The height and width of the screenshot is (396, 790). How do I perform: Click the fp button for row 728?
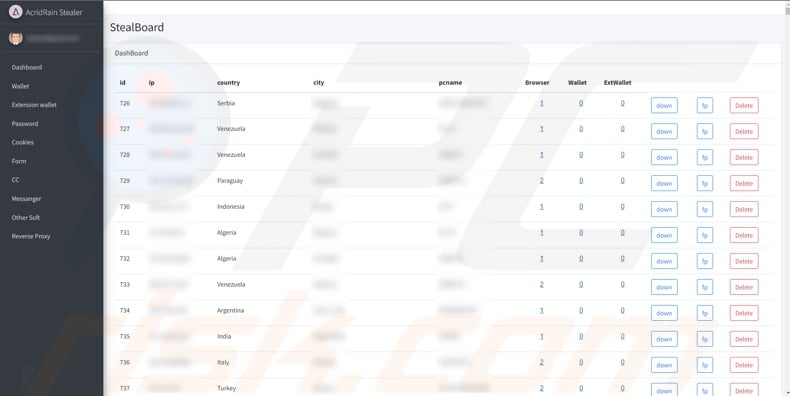(705, 158)
